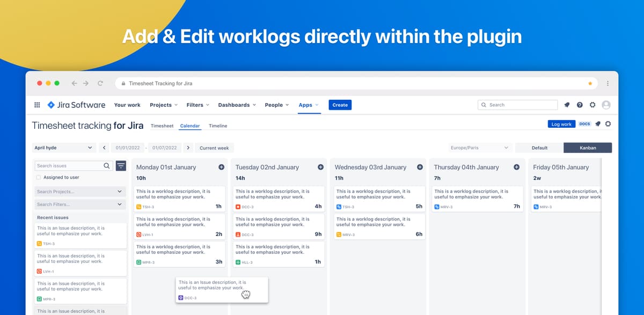Click the end date 01/07/2022 field
644x315 pixels.
pos(164,148)
